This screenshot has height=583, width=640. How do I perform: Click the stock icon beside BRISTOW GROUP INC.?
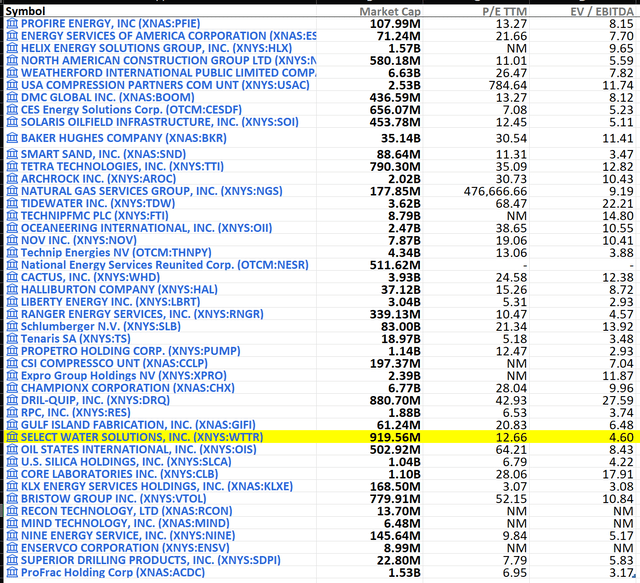click(x=12, y=498)
